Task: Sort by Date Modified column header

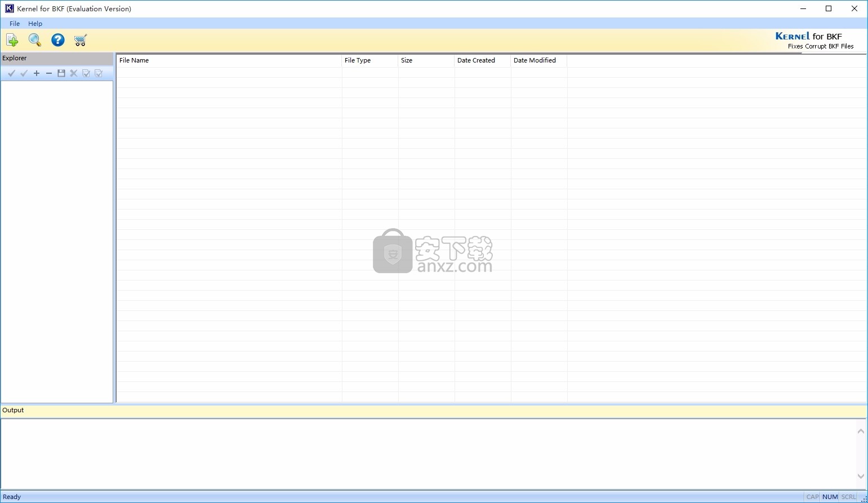Action: pos(538,60)
